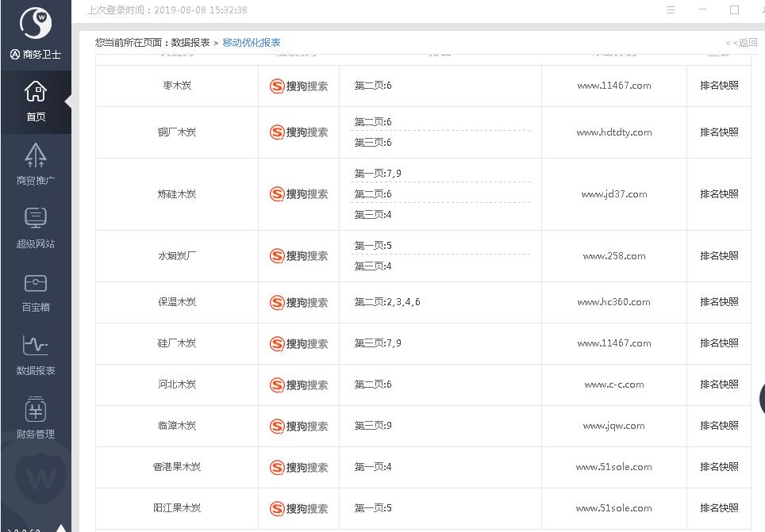This screenshot has width=765, height=532.
Task: Maximize the application window
Action: pyautogui.click(x=734, y=10)
